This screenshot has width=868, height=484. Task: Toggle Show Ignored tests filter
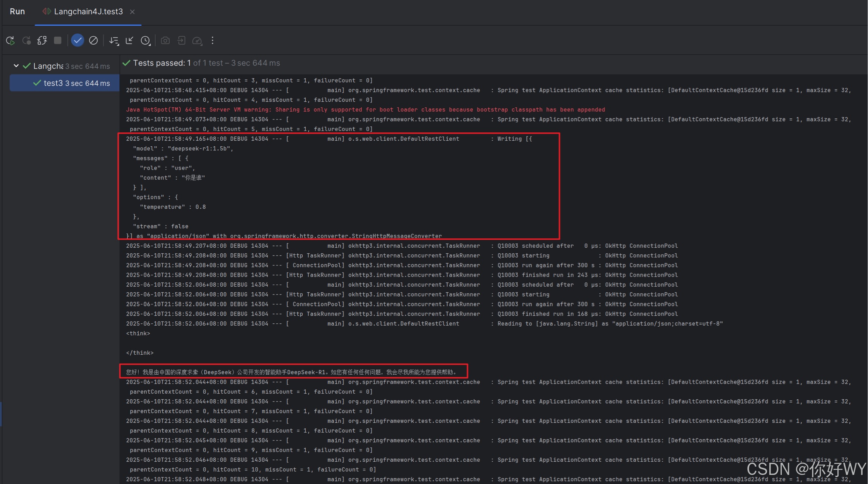93,40
